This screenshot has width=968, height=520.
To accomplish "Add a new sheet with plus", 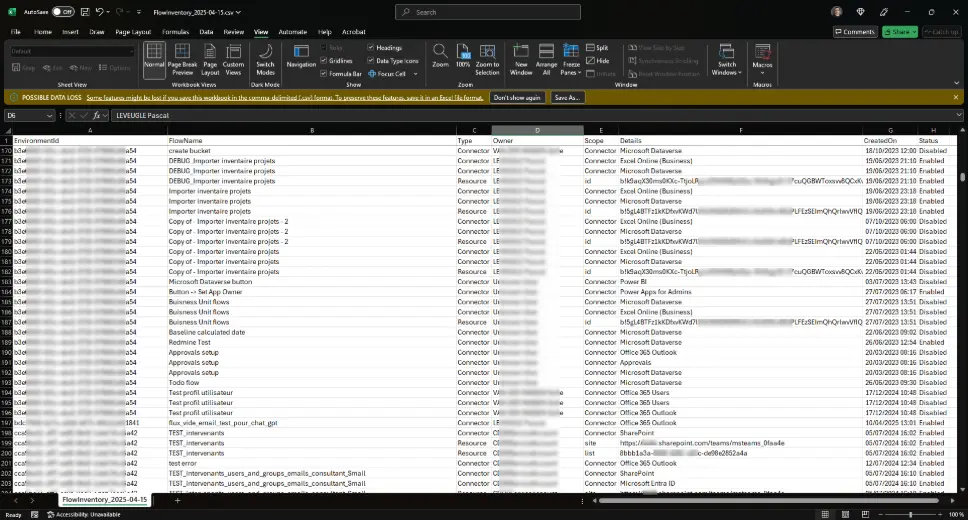I will click(x=177, y=500).
